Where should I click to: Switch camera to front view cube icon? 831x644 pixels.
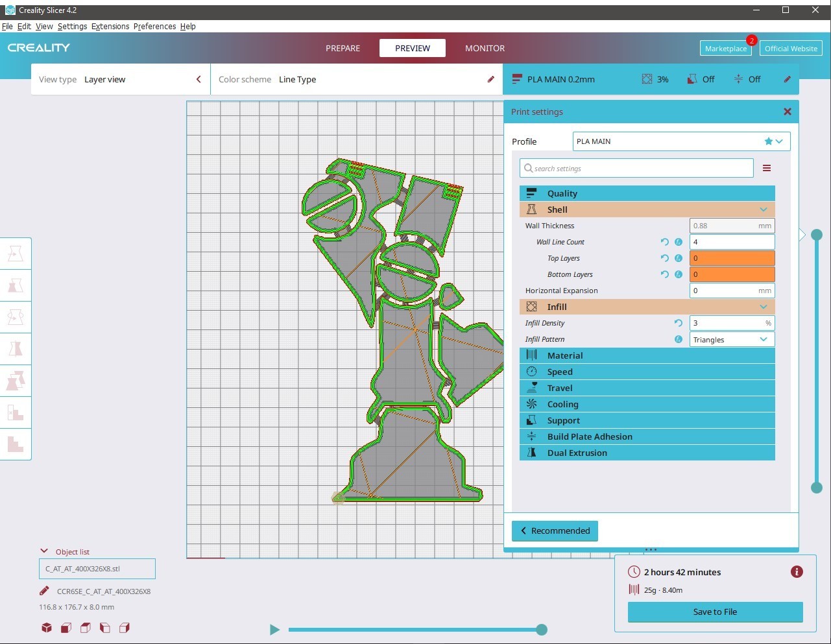pyautogui.click(x=66, y=627)
